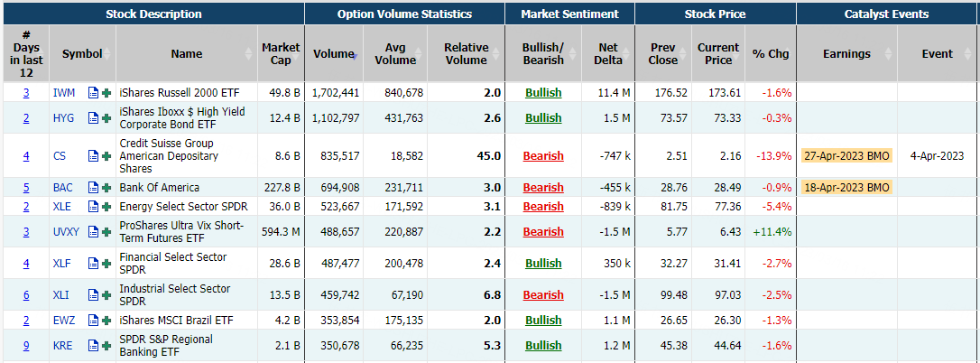This screenshot has width=980, height=363.
Task: Open the document icon for XLI
Action: [93, 295]
